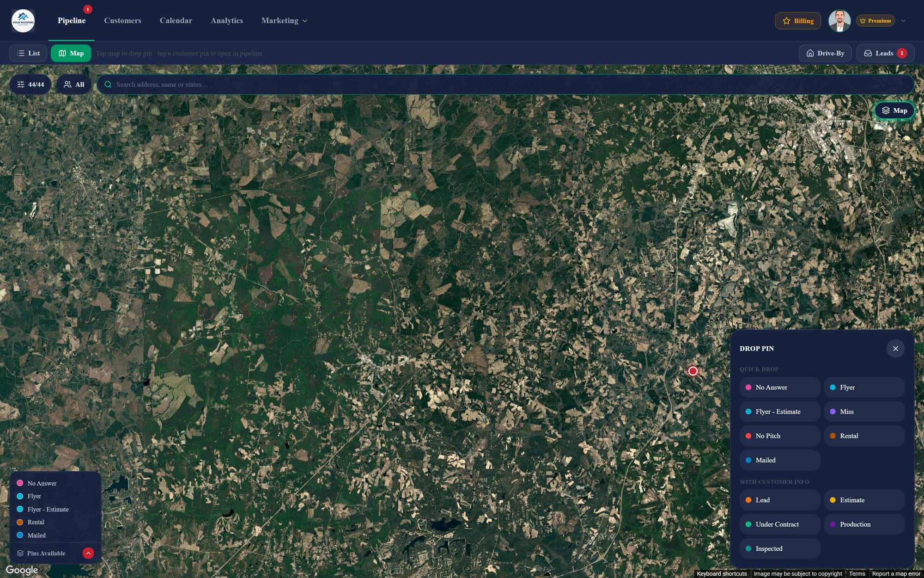Open the Pipeline tab
The width and height of the screenshot is (924, 578).
[72, 21]
